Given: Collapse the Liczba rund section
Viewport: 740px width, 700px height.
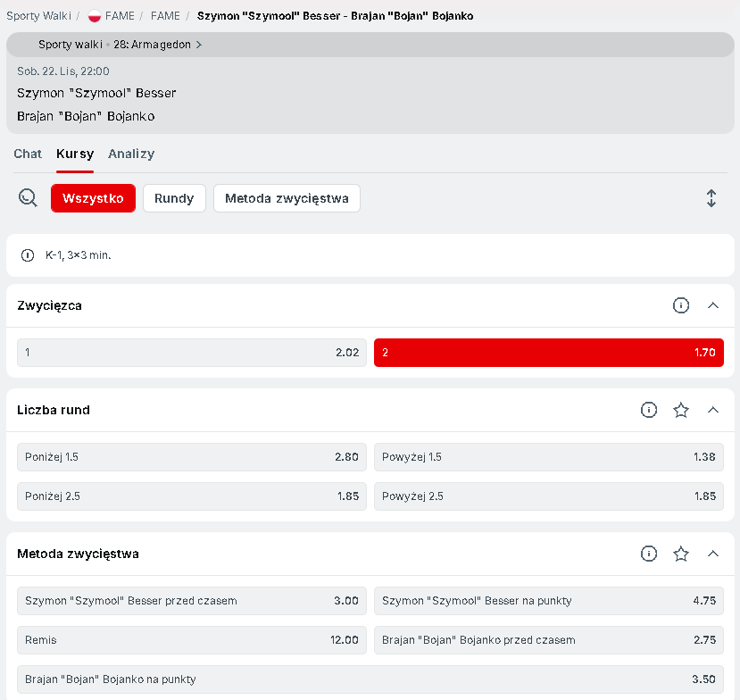Looking at the screenshot, I should tap(712, 410).
